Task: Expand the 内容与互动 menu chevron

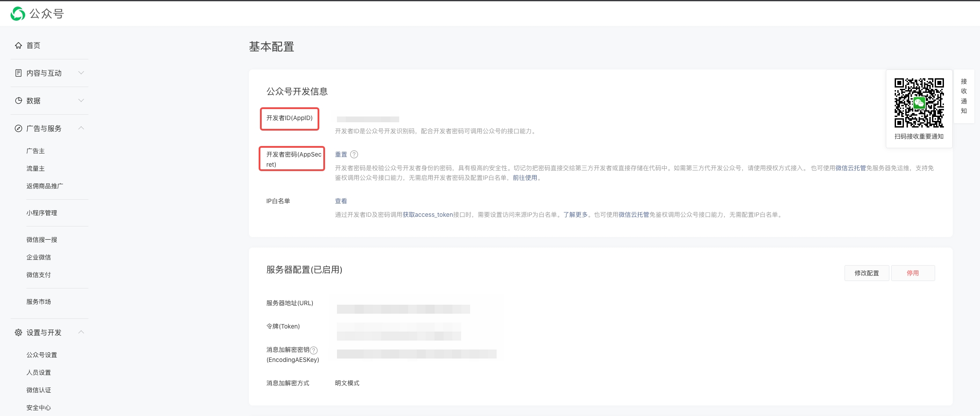Action: (x=81, y=73)
